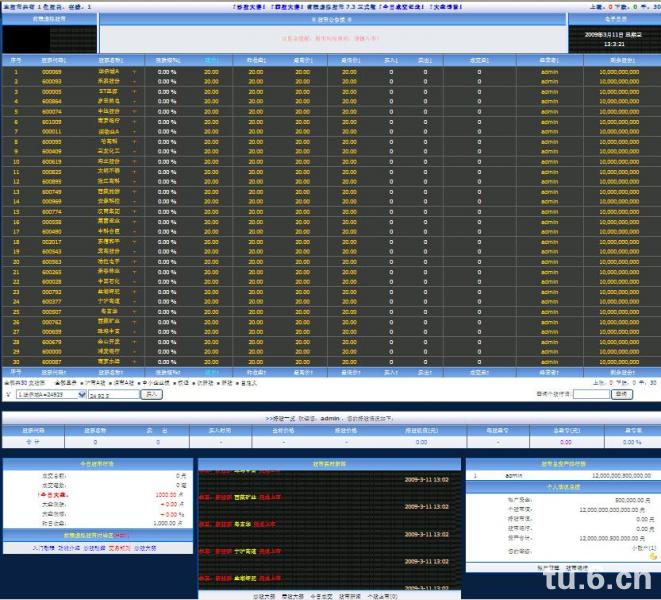Viewport: 661px width, 600px height.
Task: Click the marker icon beside stock 600543
Action: click(x=134, y=252)
